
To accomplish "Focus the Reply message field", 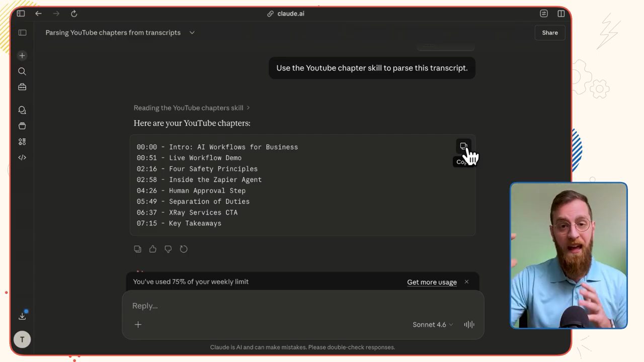I will [x=303, y=306].
